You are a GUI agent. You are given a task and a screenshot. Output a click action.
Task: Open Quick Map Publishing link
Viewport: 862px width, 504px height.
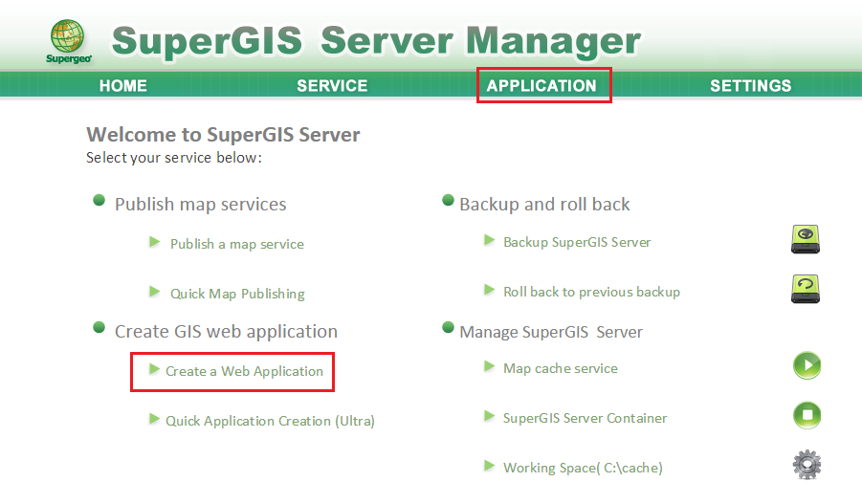click(x=237, y=294)
